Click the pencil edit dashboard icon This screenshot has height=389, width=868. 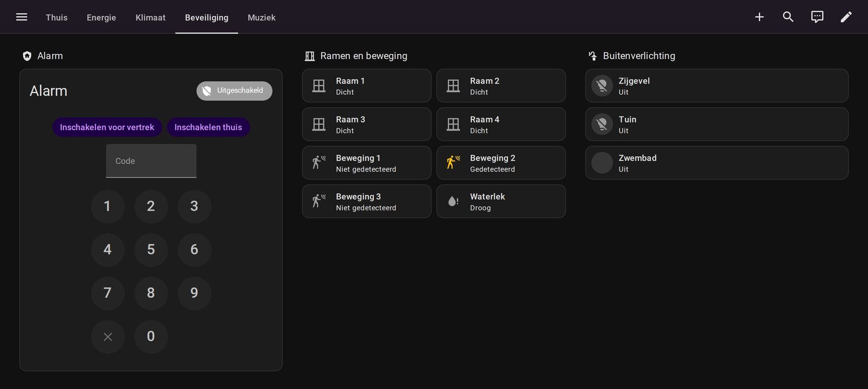click(846, 17)
